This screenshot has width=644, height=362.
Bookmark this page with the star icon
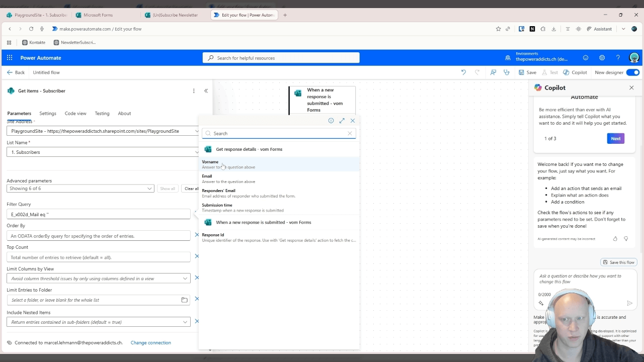pyautogui.click(x=499, y=29)
